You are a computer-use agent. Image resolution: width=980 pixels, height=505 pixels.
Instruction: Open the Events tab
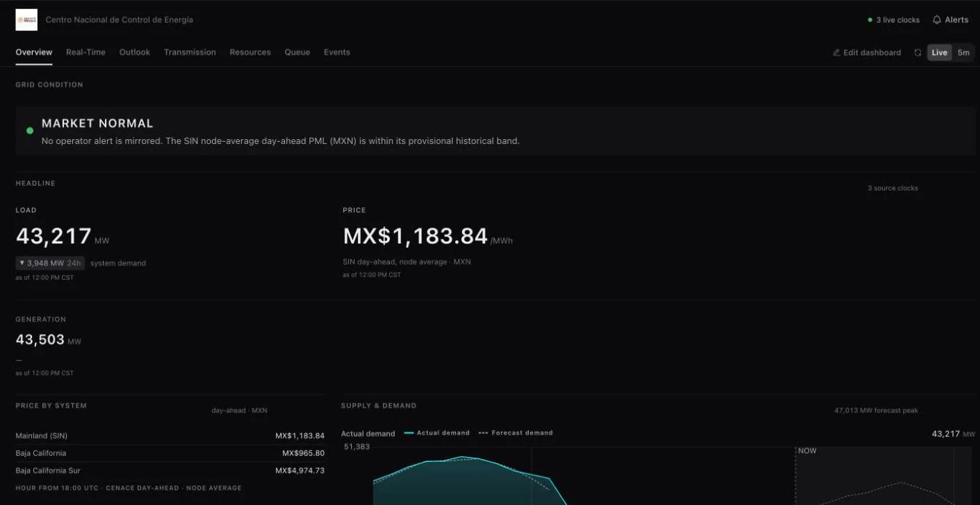pos(337,52)
